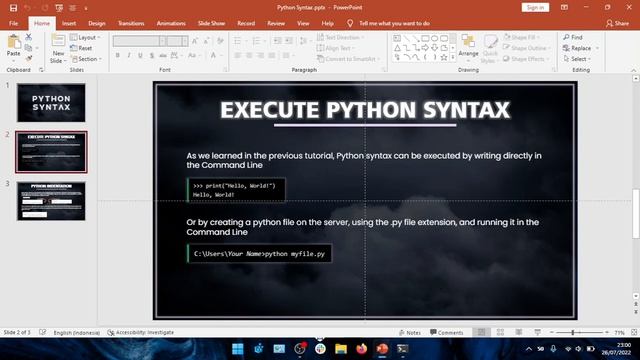
Task: Collapse the ribbon with the chevron
Action: coord(633,70)
